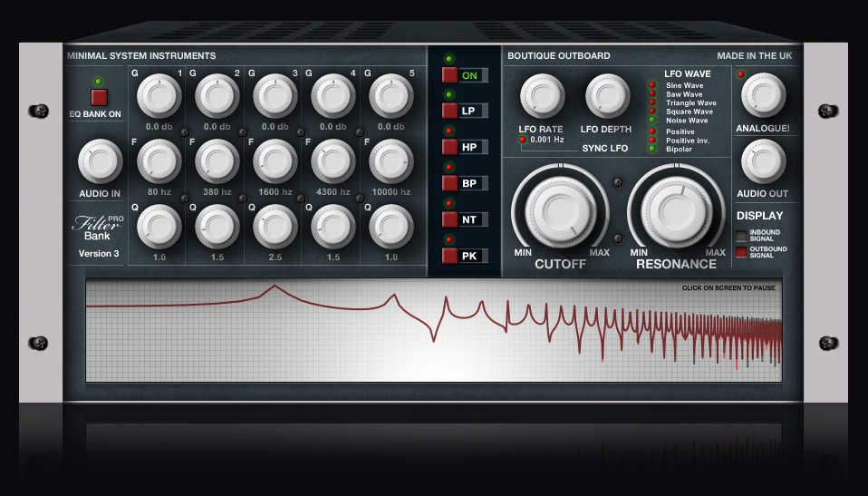This screenshot has width=868, height=496.
Task: Click the LFO Depth knob
Action: (607, 96)
